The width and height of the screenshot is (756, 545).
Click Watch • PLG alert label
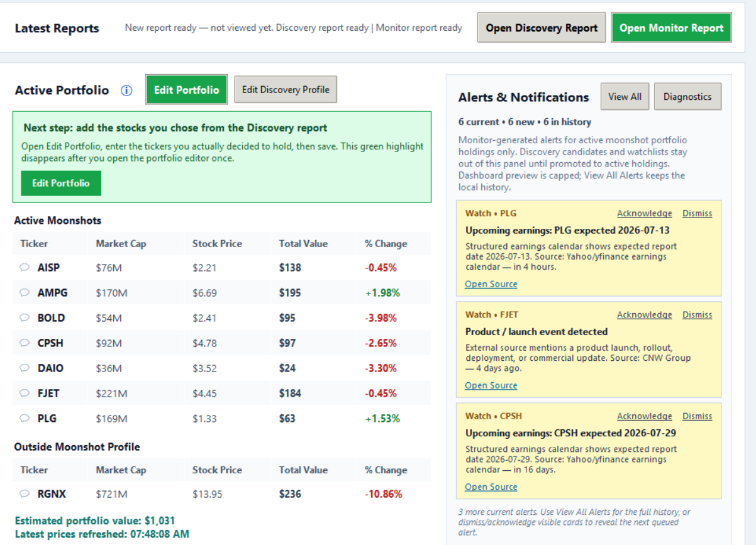click(491, 214)
